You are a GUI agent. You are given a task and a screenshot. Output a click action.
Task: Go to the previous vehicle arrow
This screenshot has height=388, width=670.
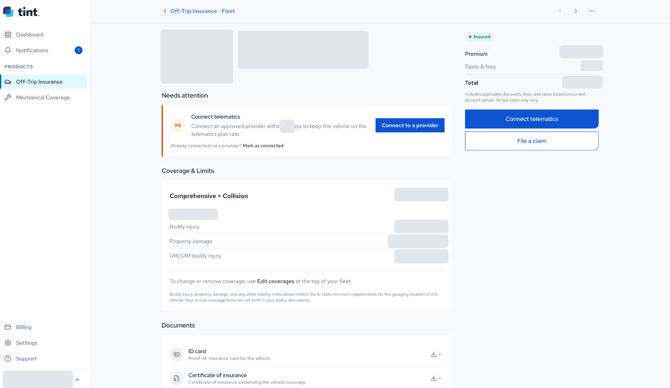click(x=560, y=11)
